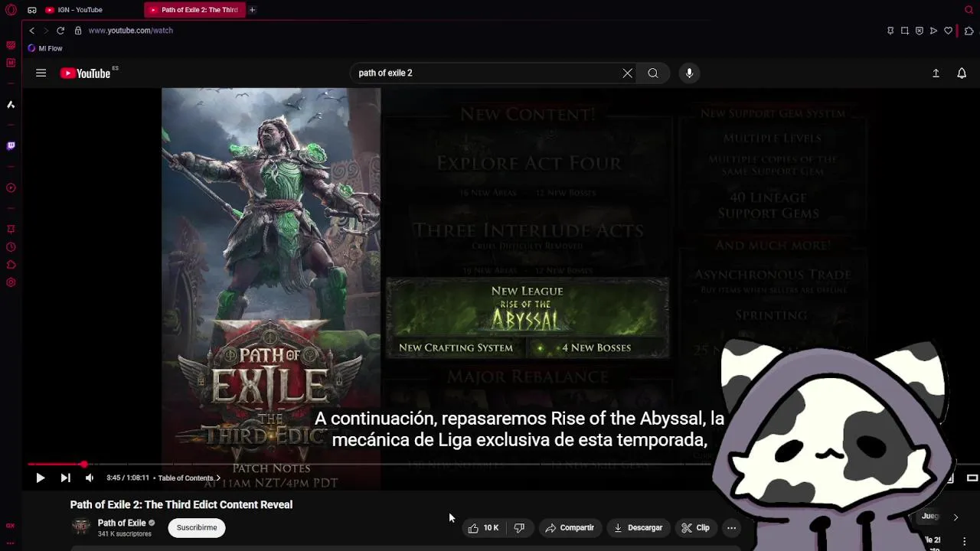Open the second red square icon in sidebar
This screenshot has height=551, width=980.
click(11, 63)
